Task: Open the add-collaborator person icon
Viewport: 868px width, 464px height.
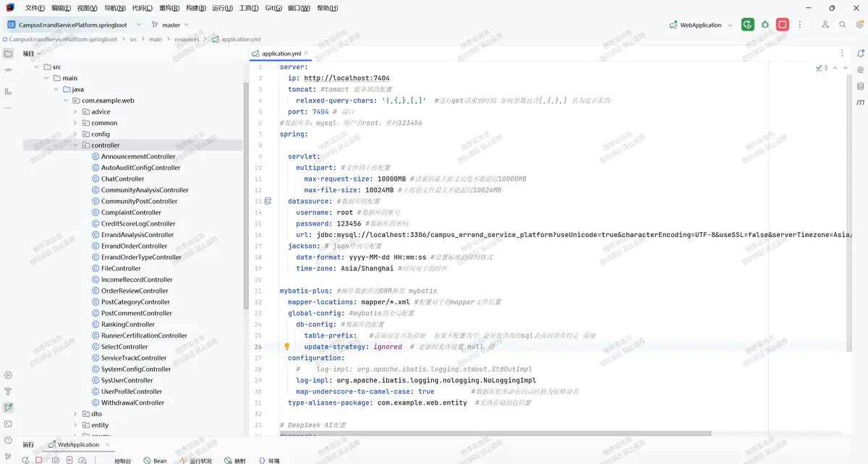Action: pyautogui.click(x=825, y=25)
